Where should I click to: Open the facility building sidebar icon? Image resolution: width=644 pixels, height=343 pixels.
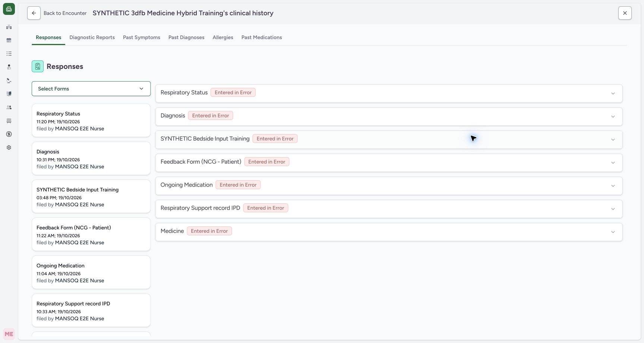(9, 27)
